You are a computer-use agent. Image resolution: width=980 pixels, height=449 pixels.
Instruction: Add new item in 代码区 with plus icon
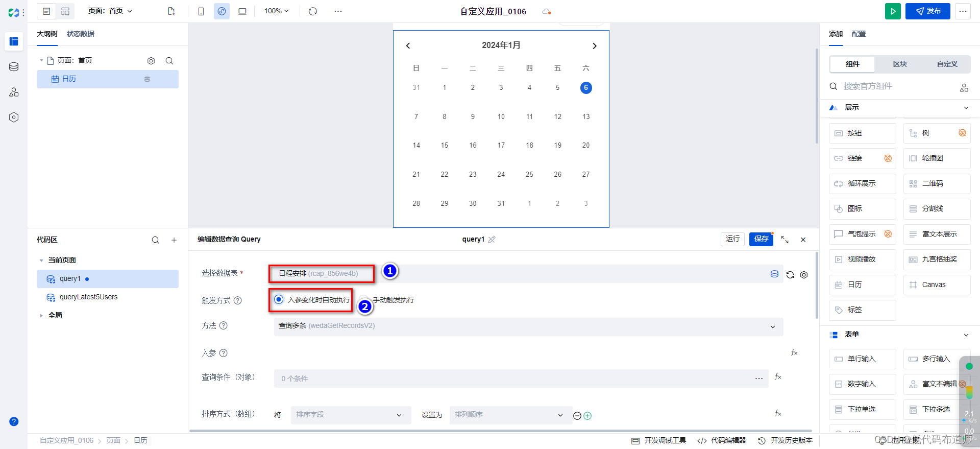(x=174, y=240)
